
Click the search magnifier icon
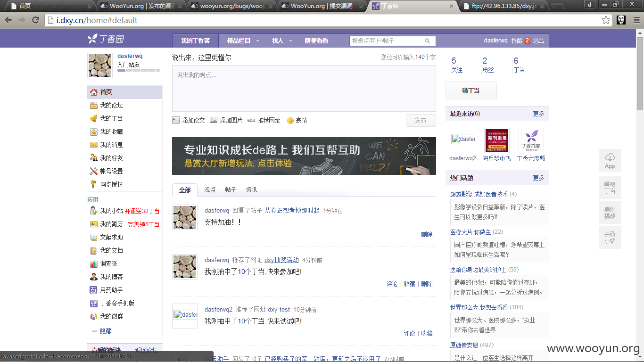click(427, 41)
